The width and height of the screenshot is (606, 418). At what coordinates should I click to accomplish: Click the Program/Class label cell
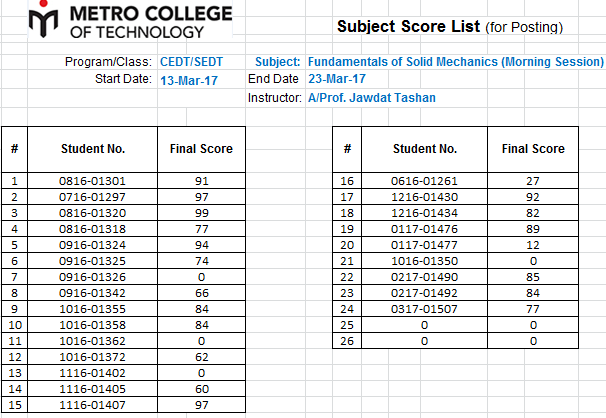[108, 62]
